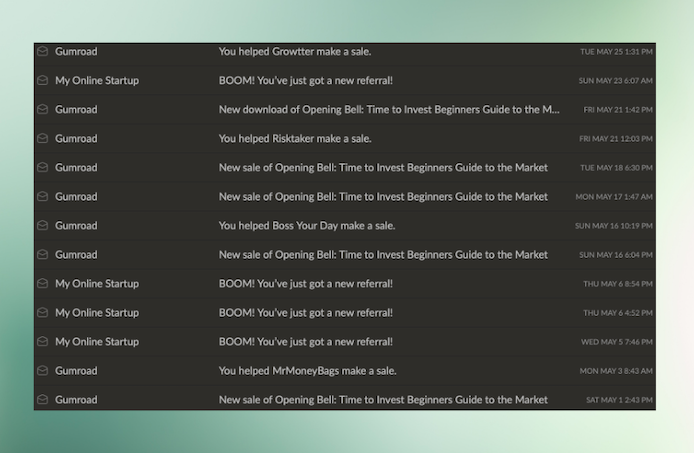Viewport: 694px width, 453px height.
Task: Click envelope icon on SUN MAY 23 referral email
Action: 42,80
